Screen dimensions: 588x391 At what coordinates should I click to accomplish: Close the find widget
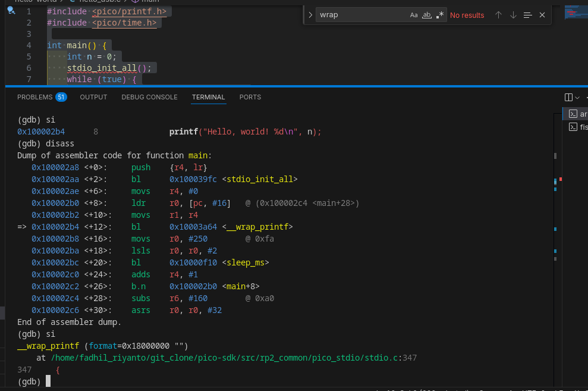[542, 15]
